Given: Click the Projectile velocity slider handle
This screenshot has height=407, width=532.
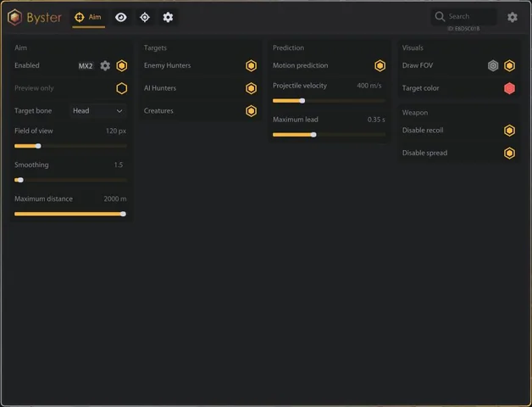Looking at the screenshot, I should (302, 101).
